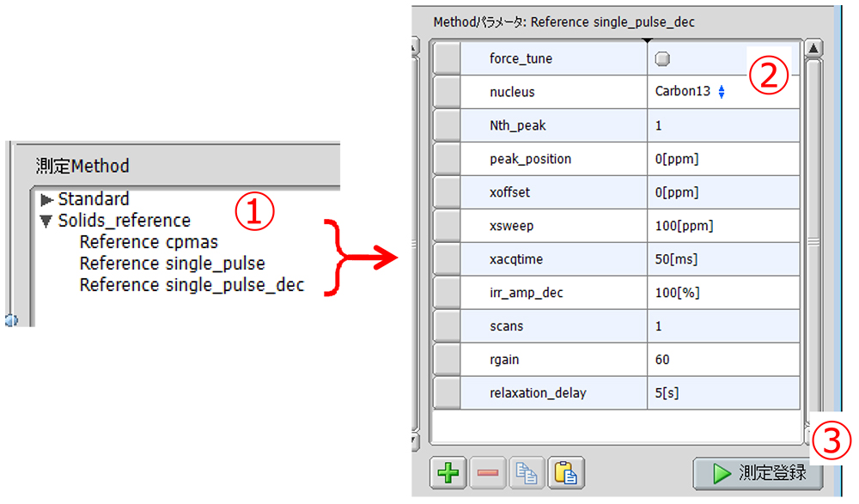
Task: Click the xsweep 100[ppm] value field
Action: [x=722, y=226]
